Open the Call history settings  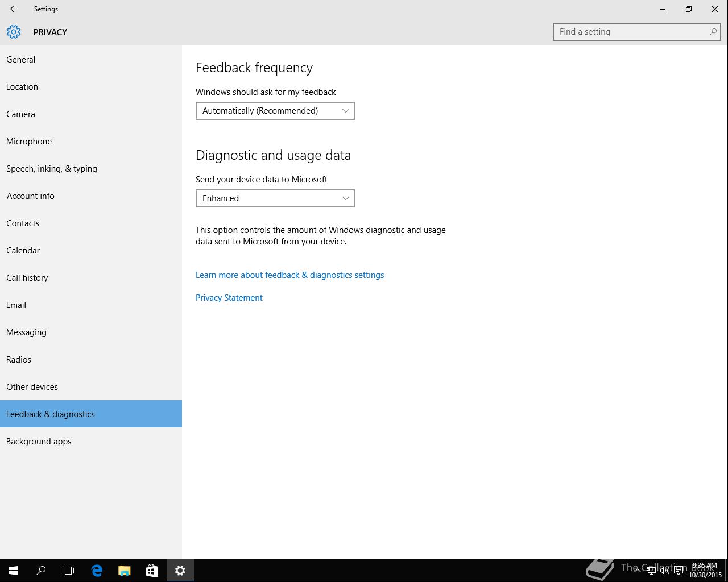pos(91,278)
